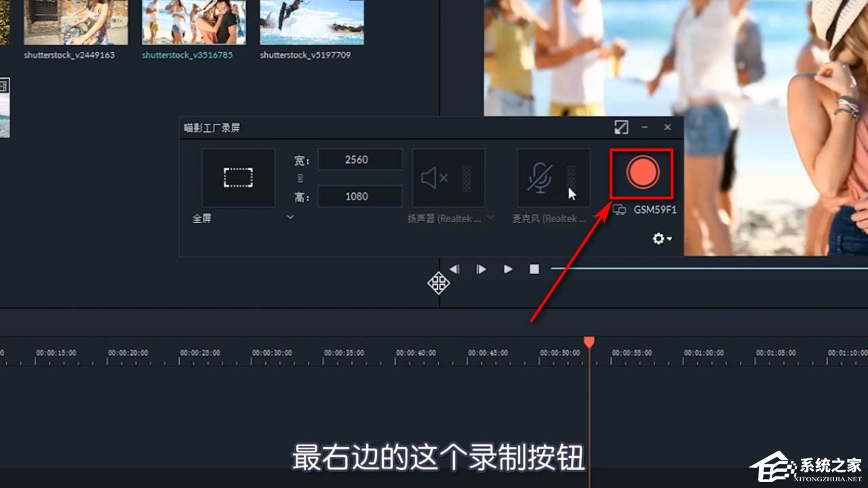Open the shutterstock_v5197709 video thumbnail
This screenshot has width=868, height=488.
coord(311,22)
